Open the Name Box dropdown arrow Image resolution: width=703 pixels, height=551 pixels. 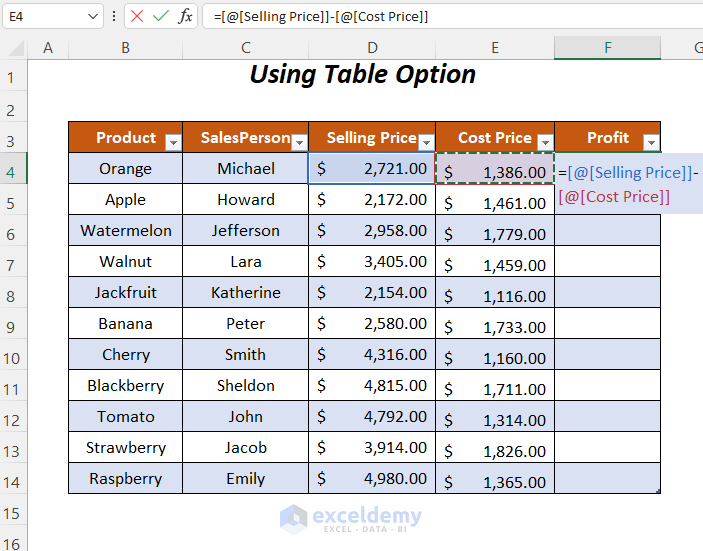tap(93, 16)
